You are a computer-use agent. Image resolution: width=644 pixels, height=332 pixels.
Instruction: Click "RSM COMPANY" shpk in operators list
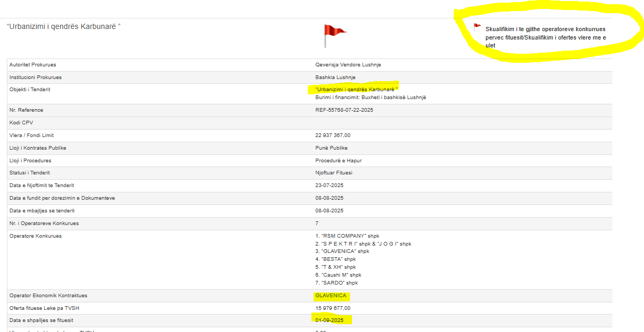[347, 236]
